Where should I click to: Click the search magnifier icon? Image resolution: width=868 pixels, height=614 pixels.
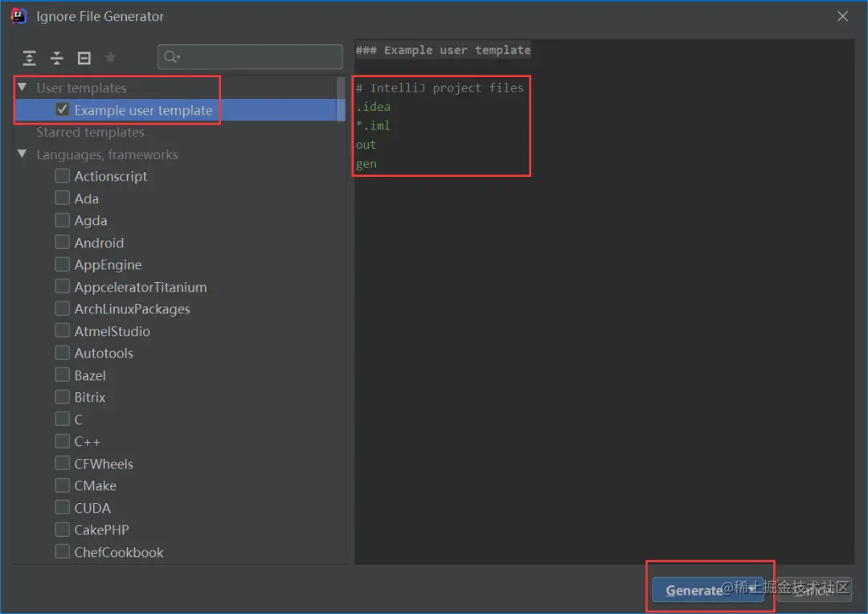click(x=172, y=56)
